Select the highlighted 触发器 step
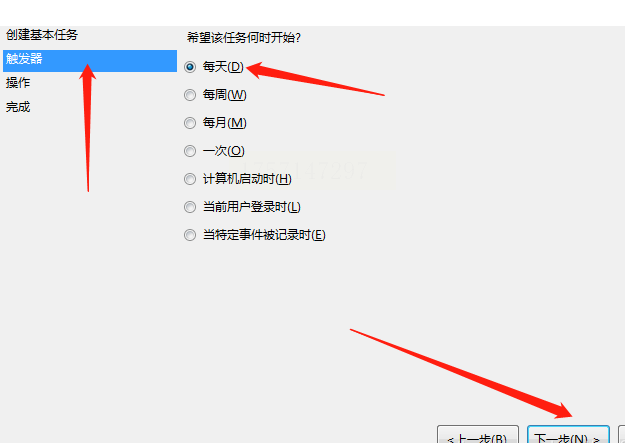625x443 pixels. [x=90, y=61]
